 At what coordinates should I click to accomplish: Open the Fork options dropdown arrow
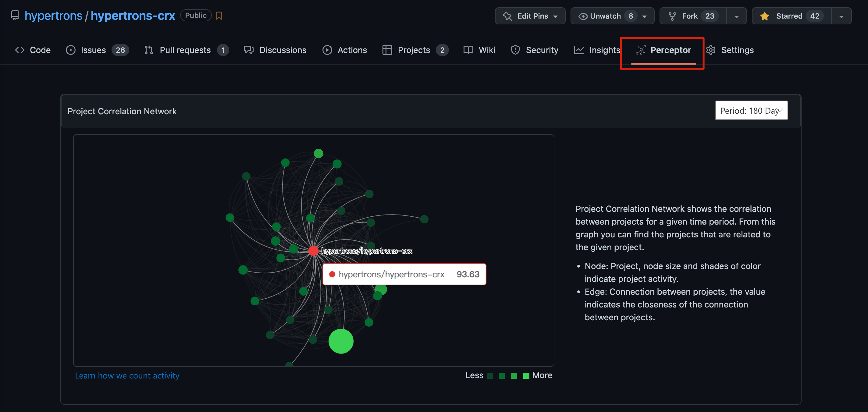(x=736, y=16)
